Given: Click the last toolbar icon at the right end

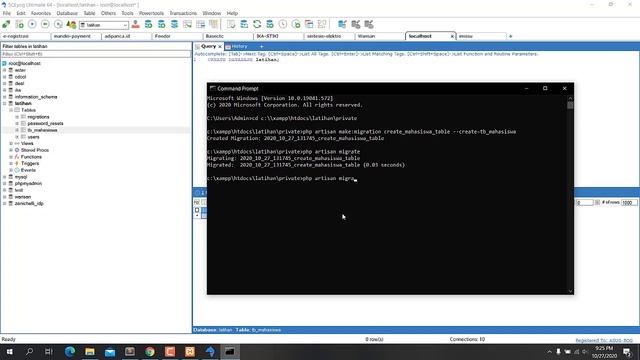Looking at the screenshot, I should 369,24.
